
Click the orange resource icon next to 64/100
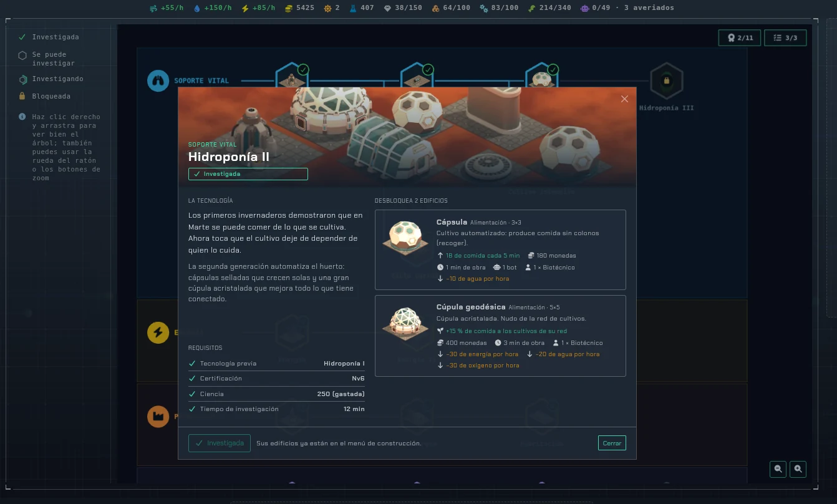coord(435,8)
